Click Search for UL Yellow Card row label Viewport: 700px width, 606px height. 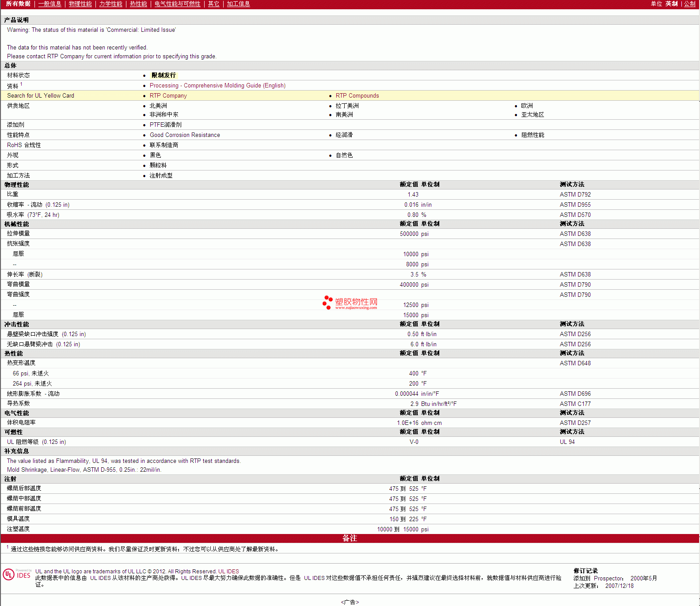click(41, 96)
